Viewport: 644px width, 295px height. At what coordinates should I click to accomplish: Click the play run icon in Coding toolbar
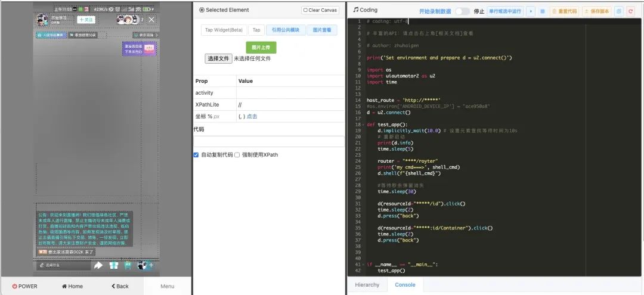(x=531, y=11)
